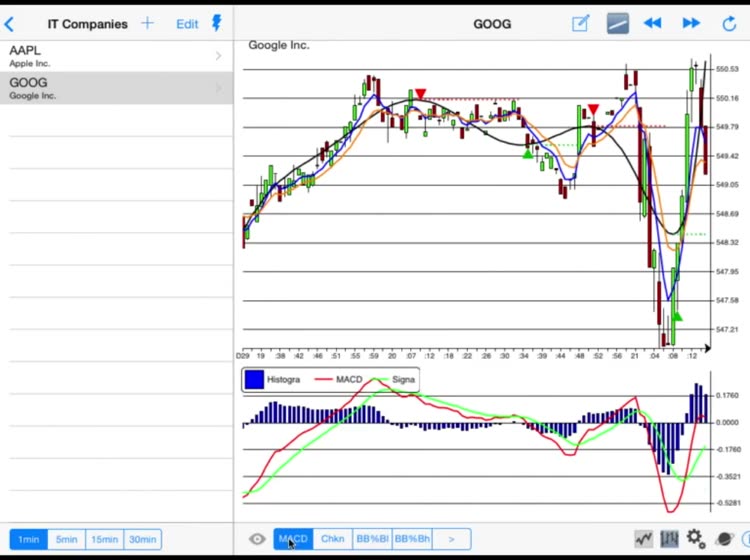Select the Chkn indicator tab
This screenshot has width=750, height=560.
click(332, 539)
